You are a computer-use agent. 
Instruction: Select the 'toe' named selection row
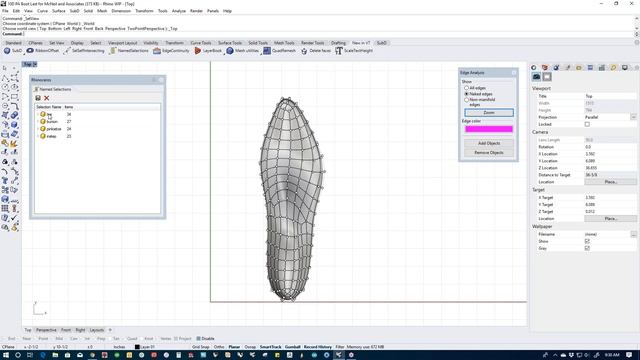(97, 114)
